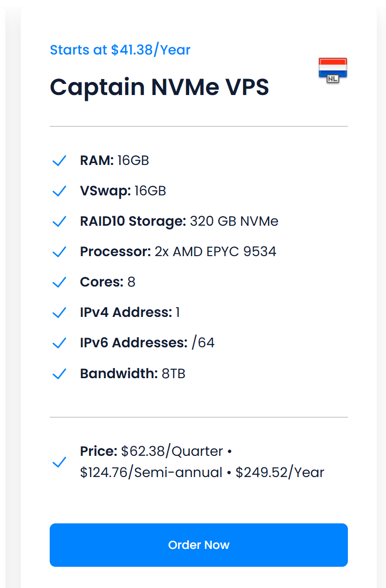Viewport: 386px width, 588px height.
Task: Order the Captain NVMe VPS now
Action: pos(199,545)
